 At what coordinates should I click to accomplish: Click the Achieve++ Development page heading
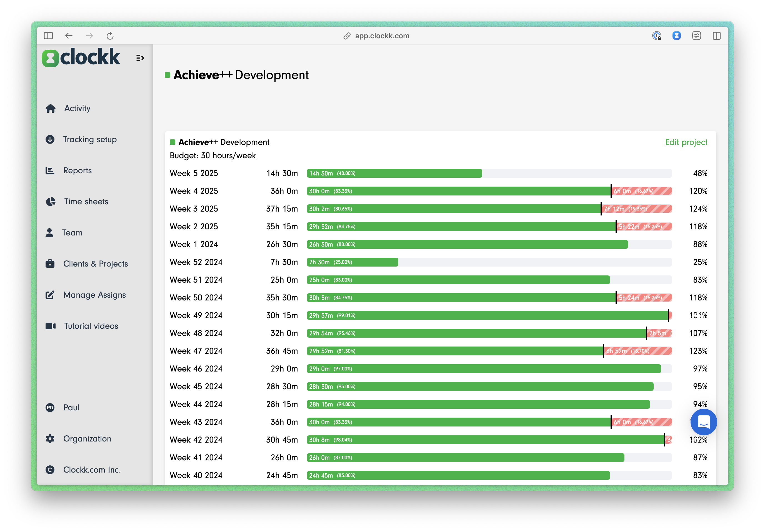pos(241,75)
